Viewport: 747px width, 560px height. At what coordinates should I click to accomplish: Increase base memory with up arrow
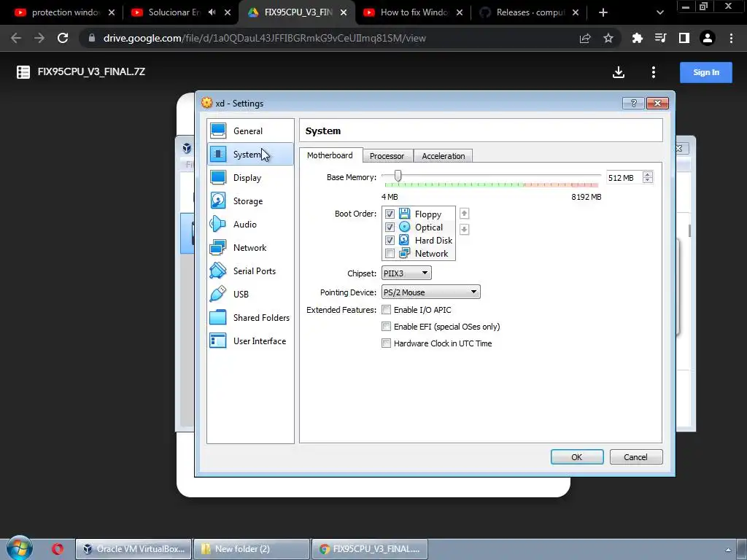click(x=648, y=174)
